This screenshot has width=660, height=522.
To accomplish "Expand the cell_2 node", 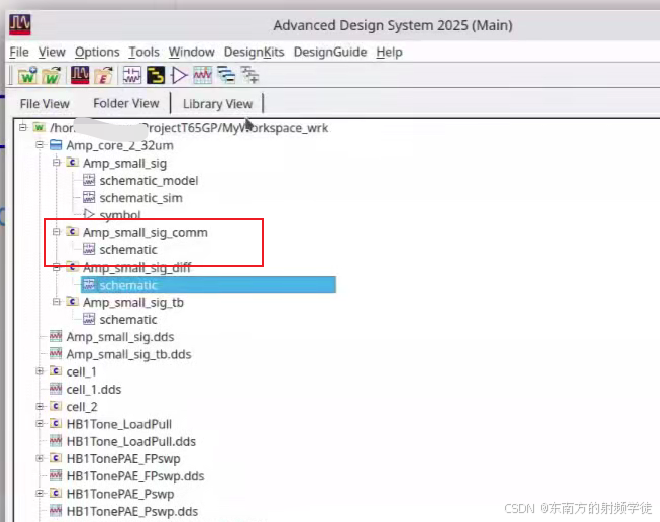I will click(x=40, y=406).
